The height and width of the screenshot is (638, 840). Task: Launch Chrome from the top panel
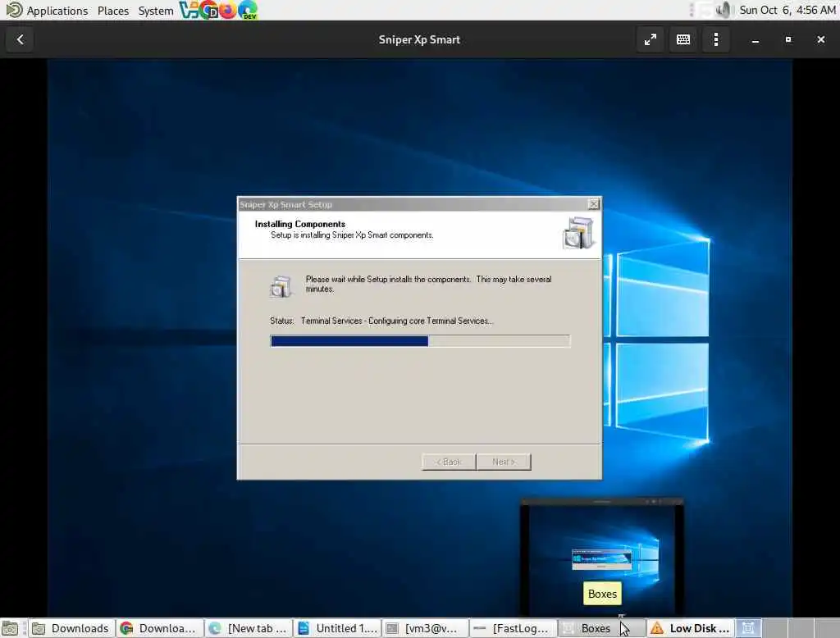(x=208, y=10)
